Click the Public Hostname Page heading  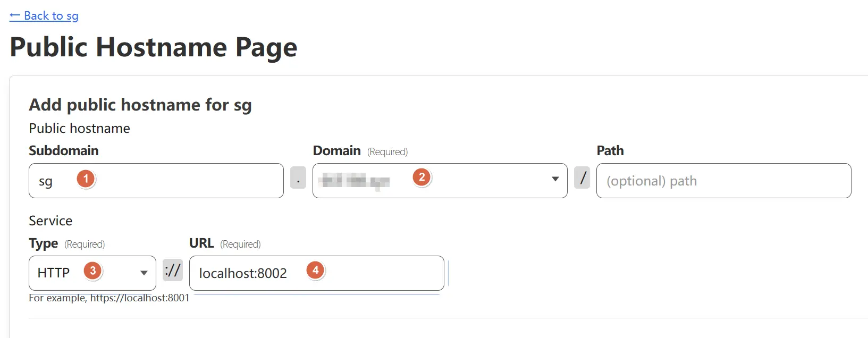tap(154, 47)
